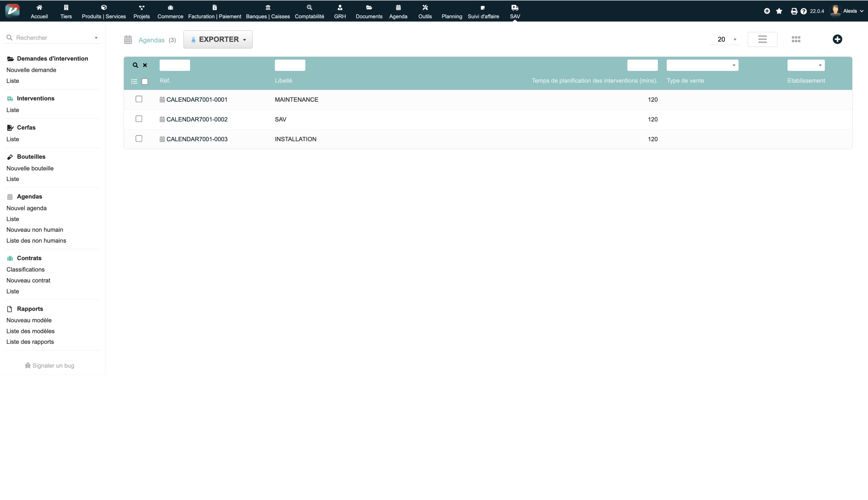The image size is (868, 500).
Task: Click Nouvel agenda in the sidebar
Action: pos(26,208)
